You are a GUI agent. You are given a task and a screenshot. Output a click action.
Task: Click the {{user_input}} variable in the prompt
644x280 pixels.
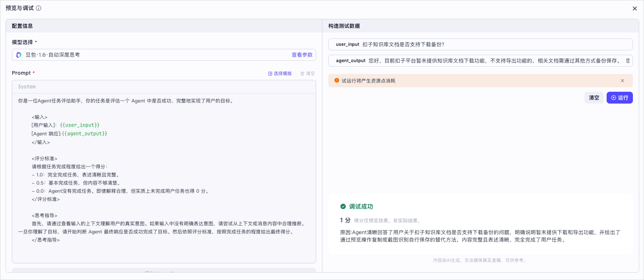point(80,125)
